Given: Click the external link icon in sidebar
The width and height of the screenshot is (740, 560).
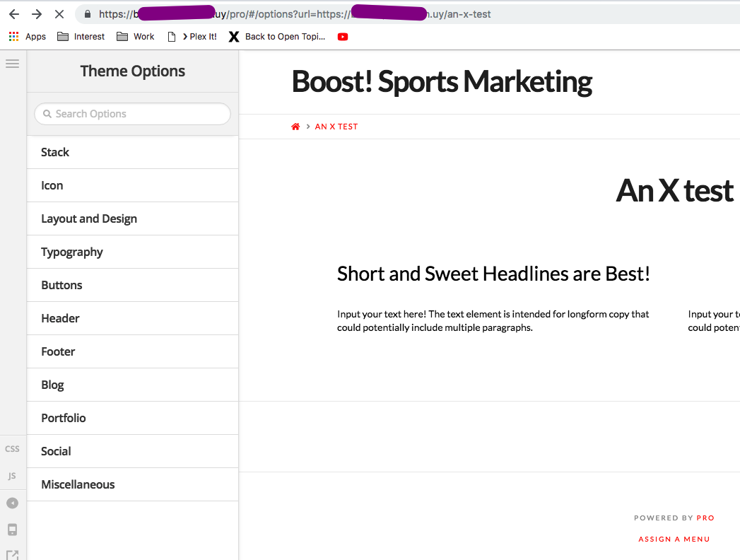Looking at the screenshot, I should coord(12,554).
